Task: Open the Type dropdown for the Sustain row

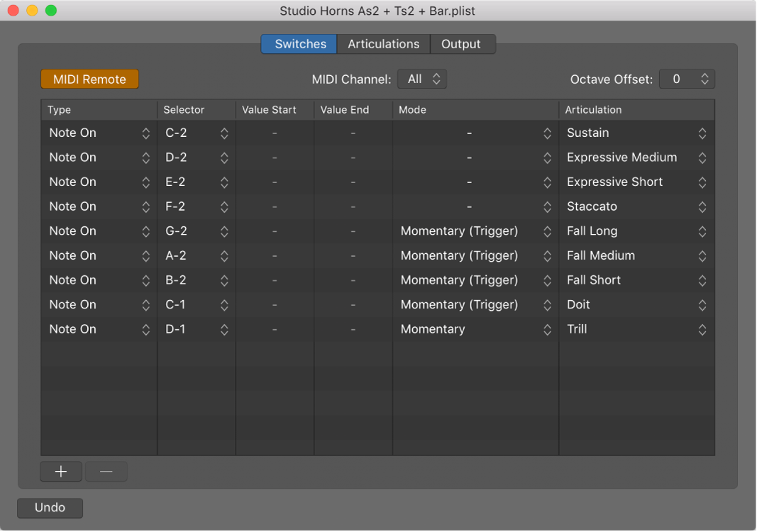Action: pos(99,133)
